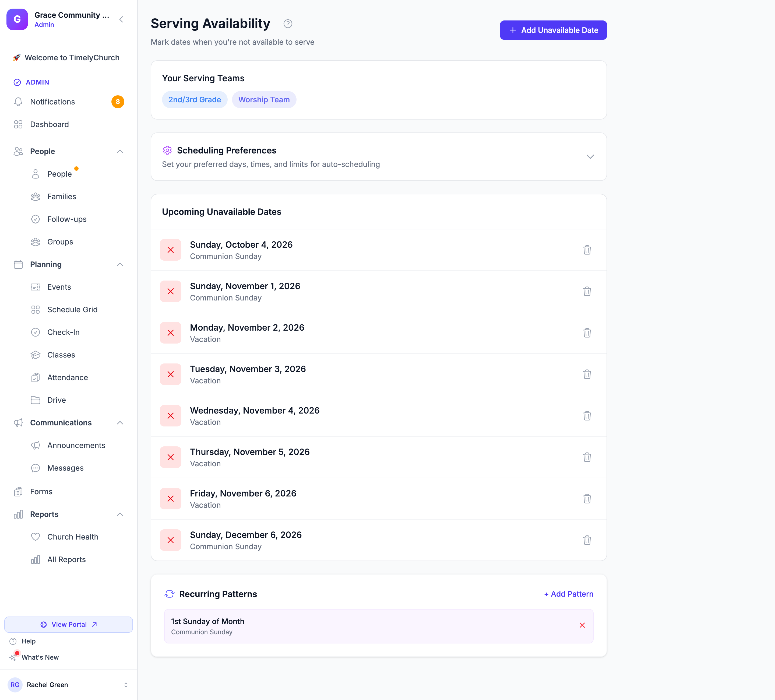This screenshot has width=775, height=700.
Task: Open the Rachel Green account switcher
Action: tap(68, 685)
